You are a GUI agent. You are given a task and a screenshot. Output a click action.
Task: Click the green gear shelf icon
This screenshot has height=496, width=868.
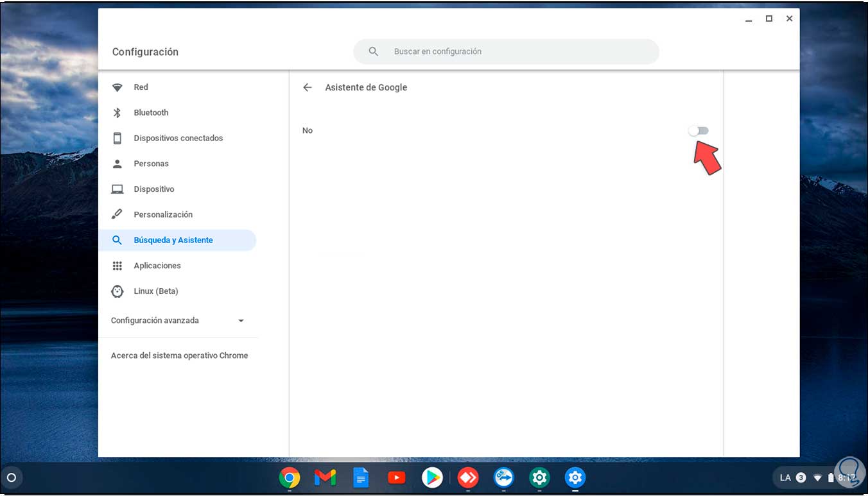[x=539, y=478]
